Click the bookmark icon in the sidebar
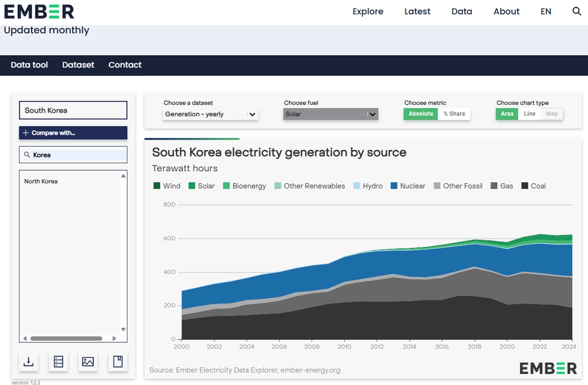Image resolution: width=588 pixels, height=385 pixels. [118, 361]
